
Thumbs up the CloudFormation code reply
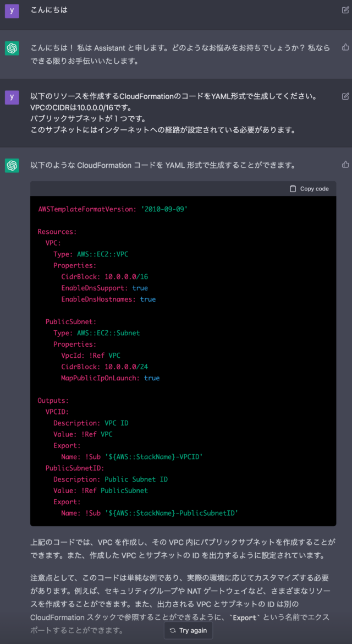click(345, 164)
